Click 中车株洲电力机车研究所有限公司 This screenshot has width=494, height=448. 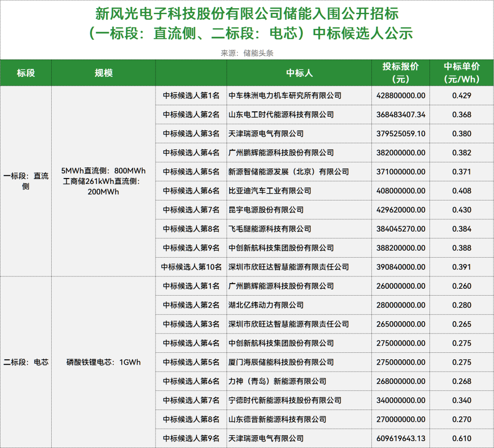click(x=285, y=96)
